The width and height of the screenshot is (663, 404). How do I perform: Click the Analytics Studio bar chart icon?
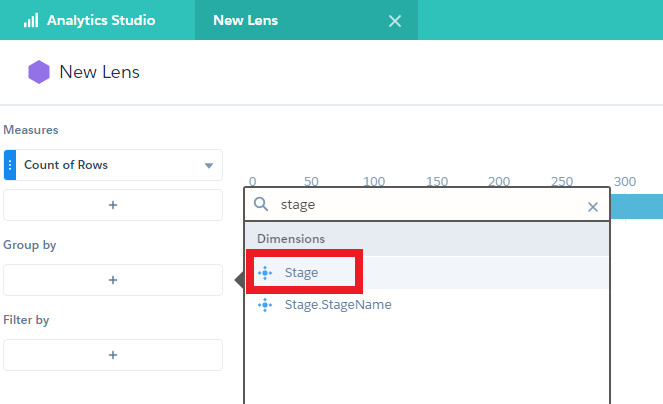click(31, 20)
